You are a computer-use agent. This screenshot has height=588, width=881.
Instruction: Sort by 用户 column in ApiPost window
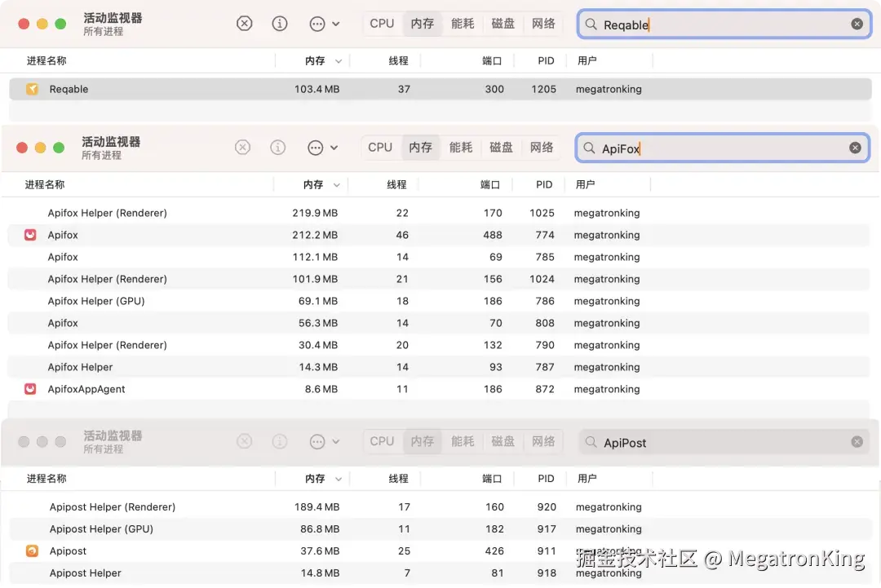pyautogui.click(x=587, y=479)
